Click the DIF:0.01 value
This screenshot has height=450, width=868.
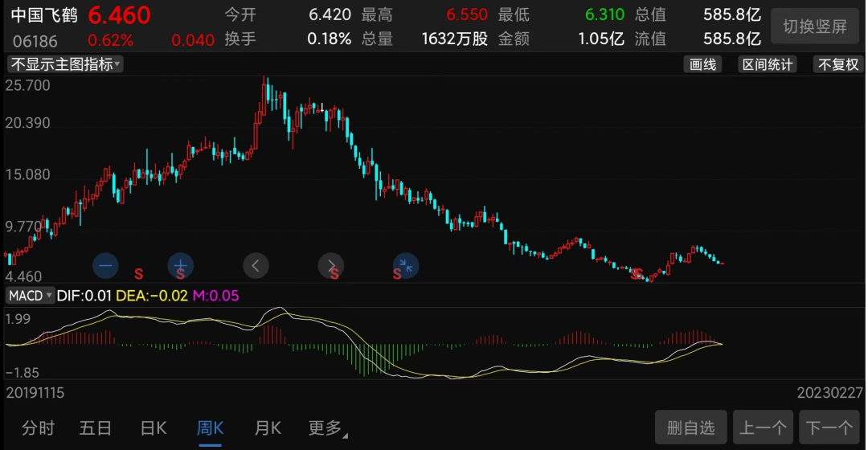click(x=84, y=296)
